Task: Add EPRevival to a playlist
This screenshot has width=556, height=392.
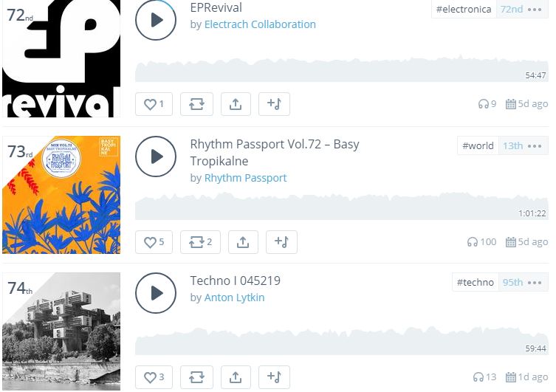Action: [x=274, y=104]
